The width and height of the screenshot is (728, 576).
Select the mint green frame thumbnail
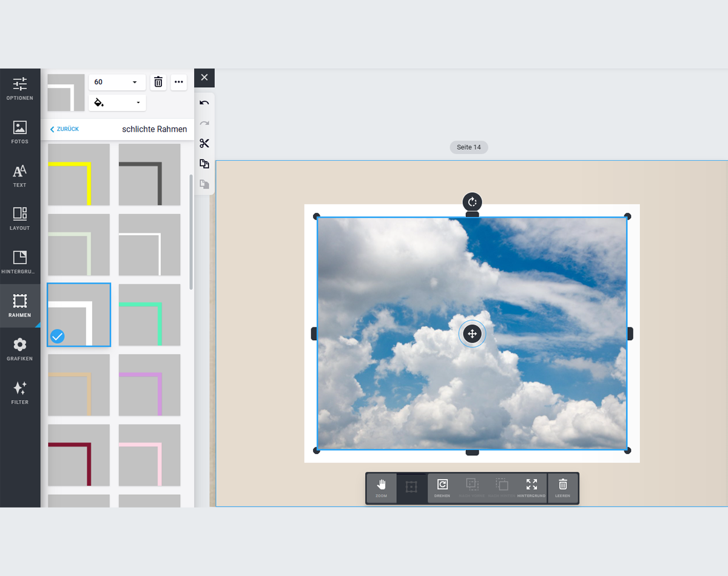[149, 315]
